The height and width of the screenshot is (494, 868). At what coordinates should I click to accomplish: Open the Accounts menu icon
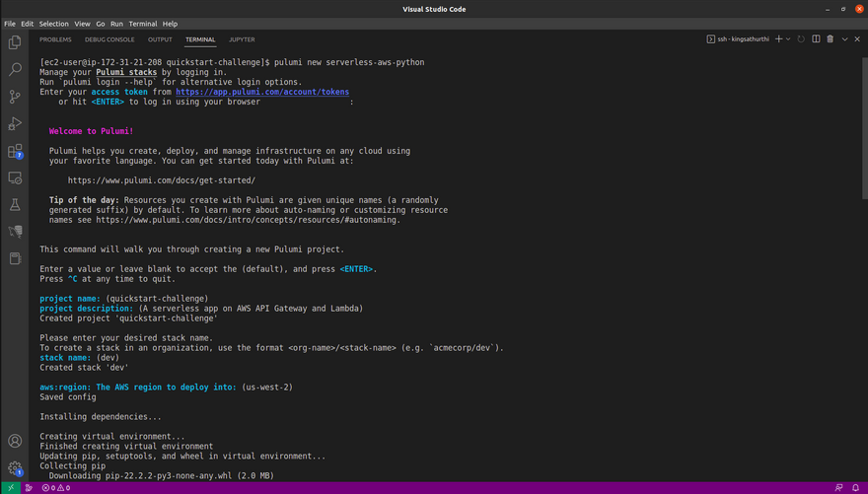15,441
